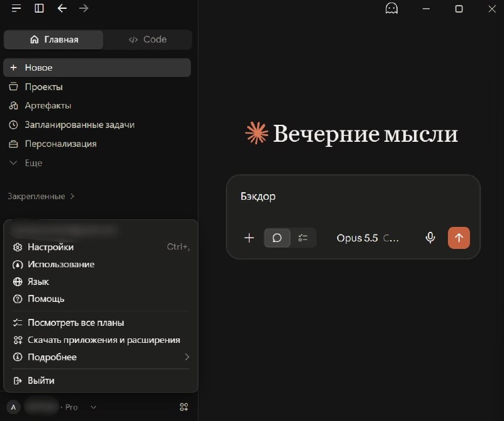The image size is (504, 421).
Task: Go back with the left arrow
Action: pyautogui.click(x=62, y=8)
